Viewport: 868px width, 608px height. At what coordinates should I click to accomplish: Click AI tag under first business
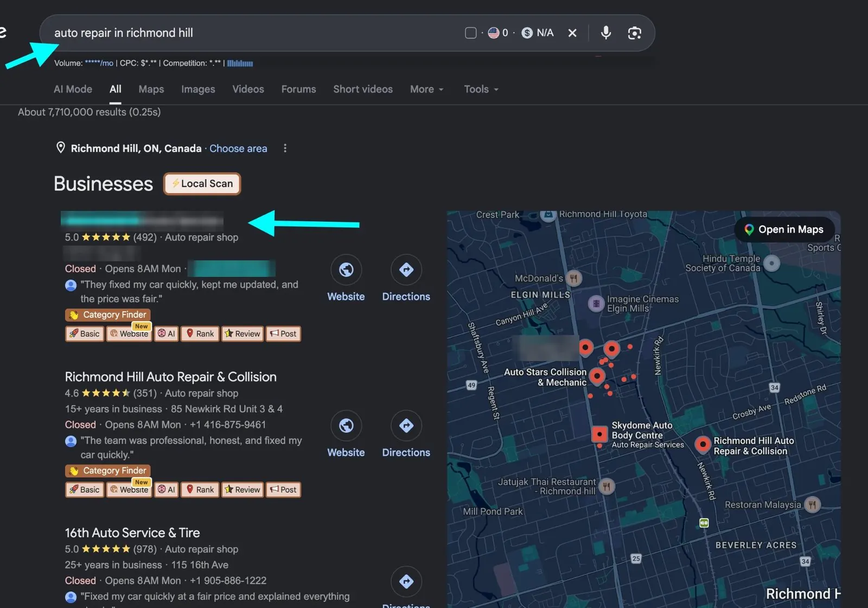[x=167, y=334]
